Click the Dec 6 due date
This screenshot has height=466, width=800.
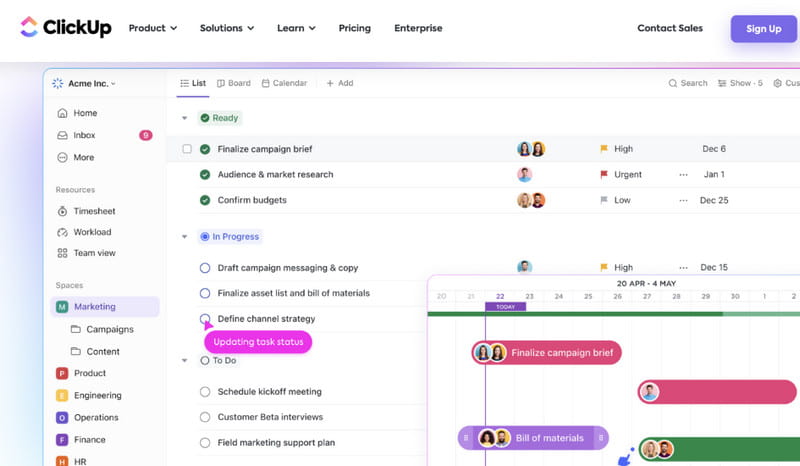pos(714,149)
